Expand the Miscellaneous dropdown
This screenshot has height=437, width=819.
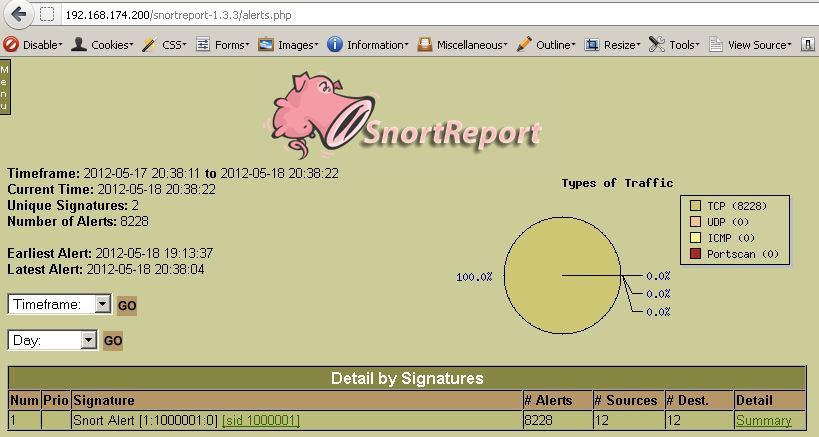(x=472, y=45)
